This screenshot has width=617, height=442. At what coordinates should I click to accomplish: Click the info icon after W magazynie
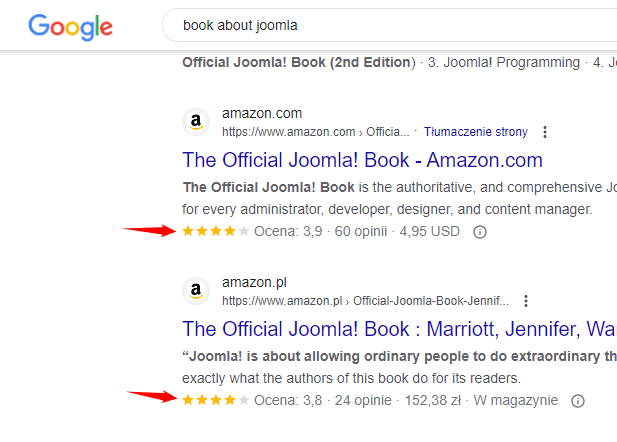[x=577, y=401]
